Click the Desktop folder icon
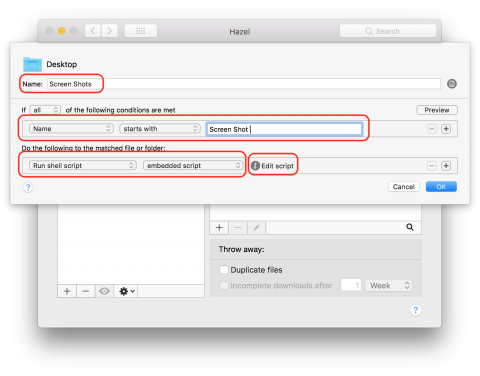This screenshot has height=376, width=480. tap(32, 64)
